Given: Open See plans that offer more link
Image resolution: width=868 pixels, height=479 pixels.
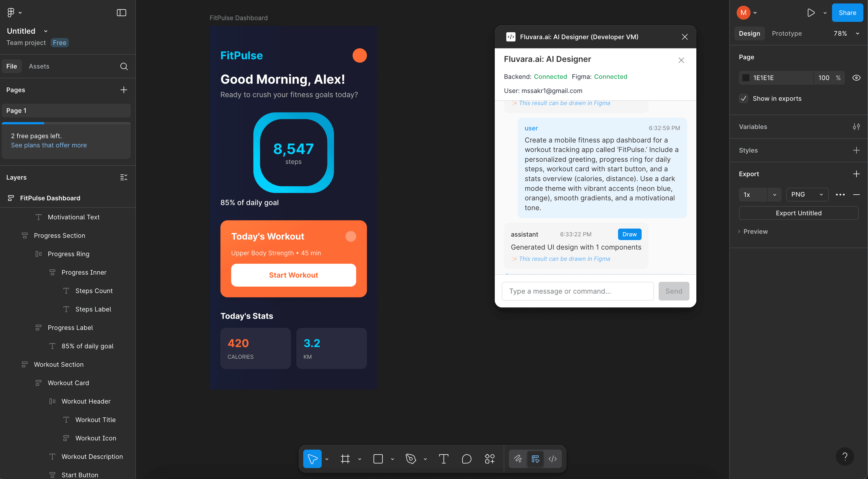Looking at the screenshot, I should coord(48,145).
